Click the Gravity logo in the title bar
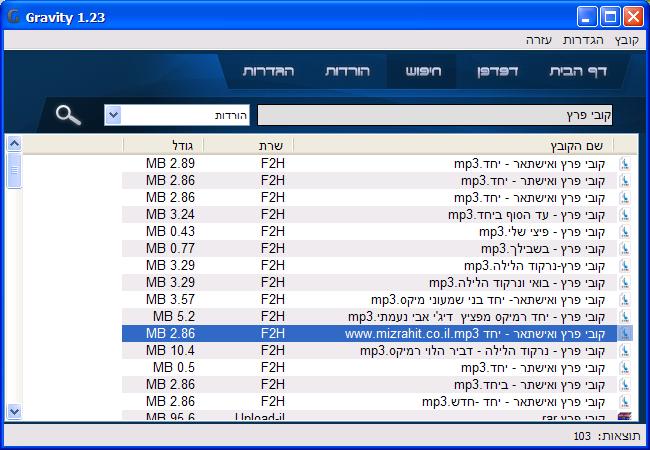 click(14, 17)
